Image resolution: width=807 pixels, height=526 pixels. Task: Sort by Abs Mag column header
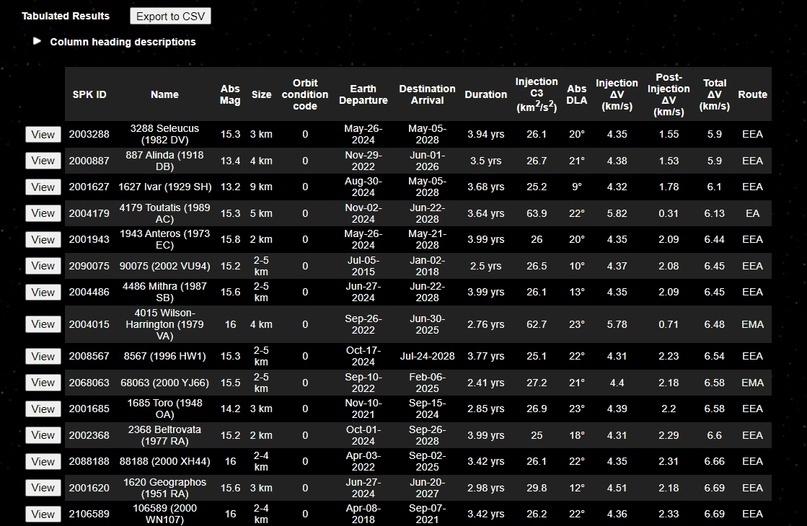tap(230, 95)
